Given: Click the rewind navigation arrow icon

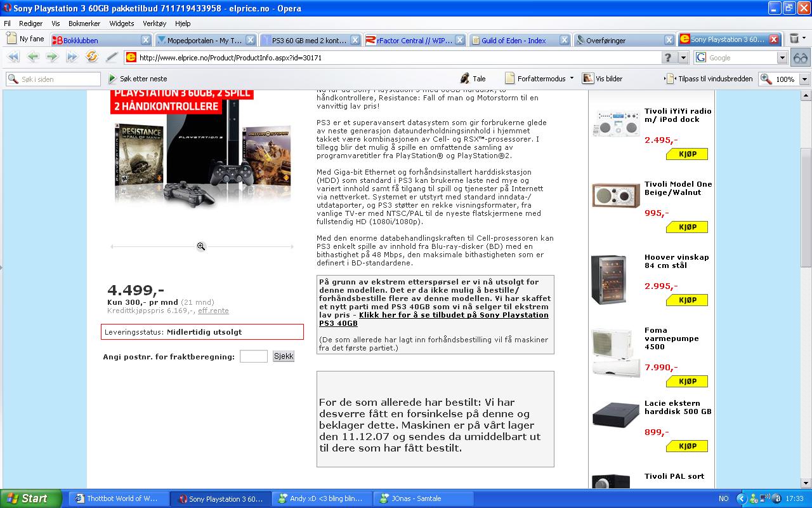Looking at the screenshot, I should pos(13,57).
